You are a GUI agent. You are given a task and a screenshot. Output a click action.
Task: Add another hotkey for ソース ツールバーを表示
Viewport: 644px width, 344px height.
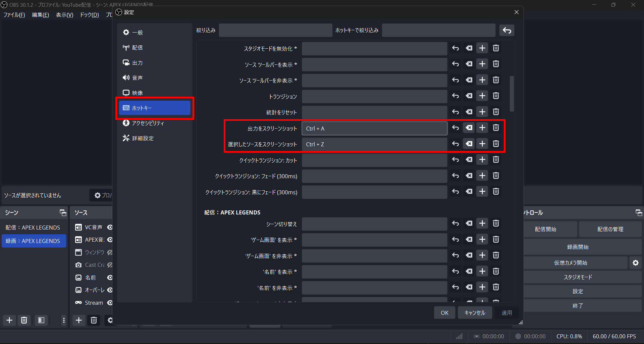click(x=482, y=64)
